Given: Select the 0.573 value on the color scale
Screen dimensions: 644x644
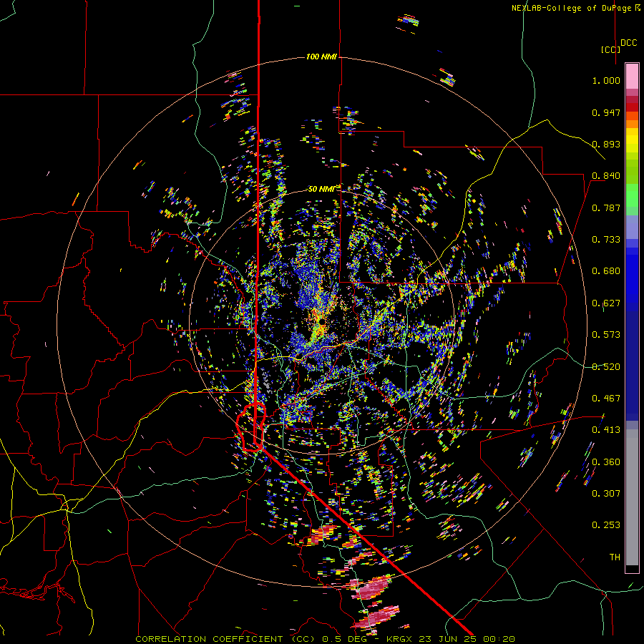Looking at the screenshot, I should (606, 335).
